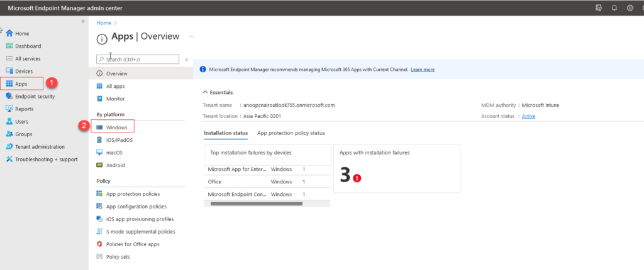Click the info icon in the recommendation banner

[x=203, y=69]
